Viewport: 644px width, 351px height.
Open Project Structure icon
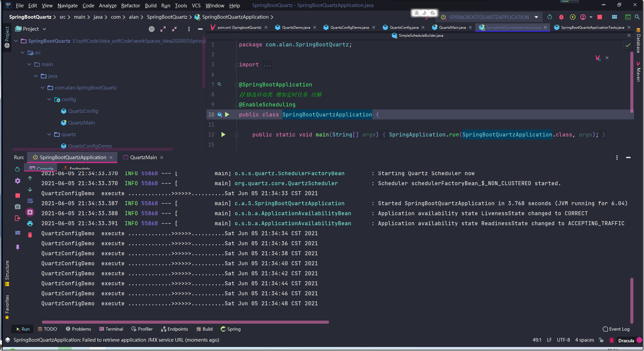(614, 17)
